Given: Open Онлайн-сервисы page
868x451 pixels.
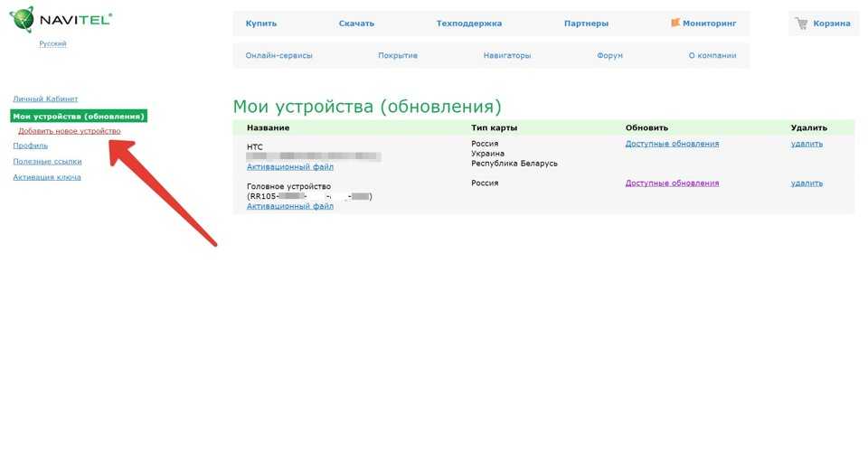Looking at the screenshot, I should [x=278, y=56].
